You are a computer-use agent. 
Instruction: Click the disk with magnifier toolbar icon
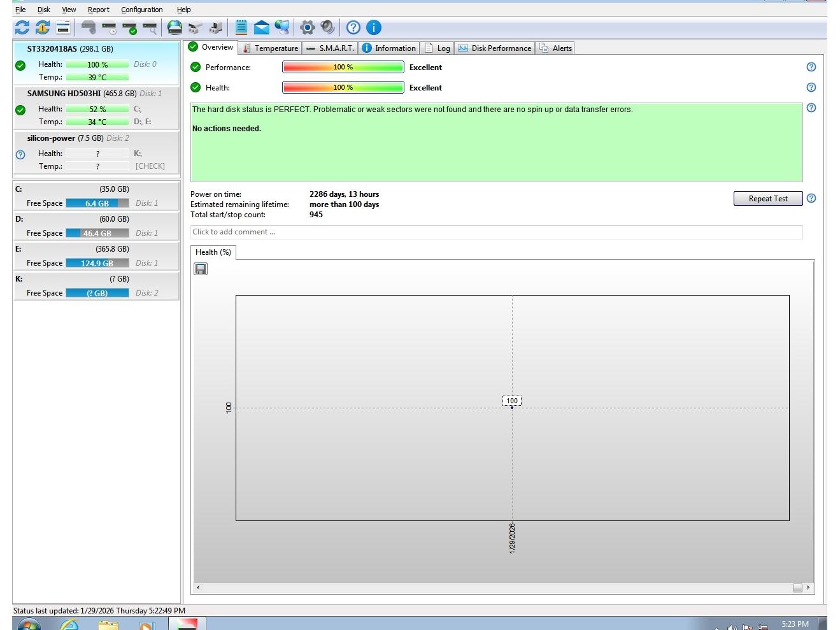(150, 28)
